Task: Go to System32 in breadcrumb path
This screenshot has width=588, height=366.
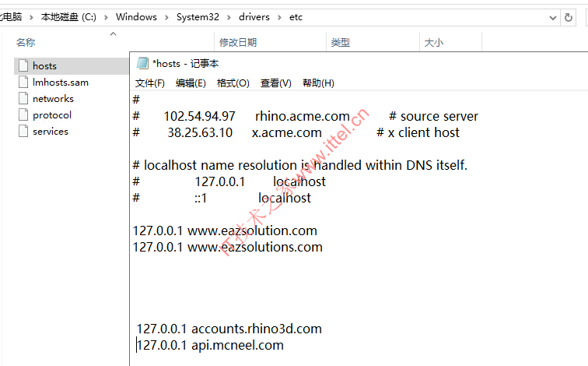Action: pyautogui.click(x=198, y=17)
